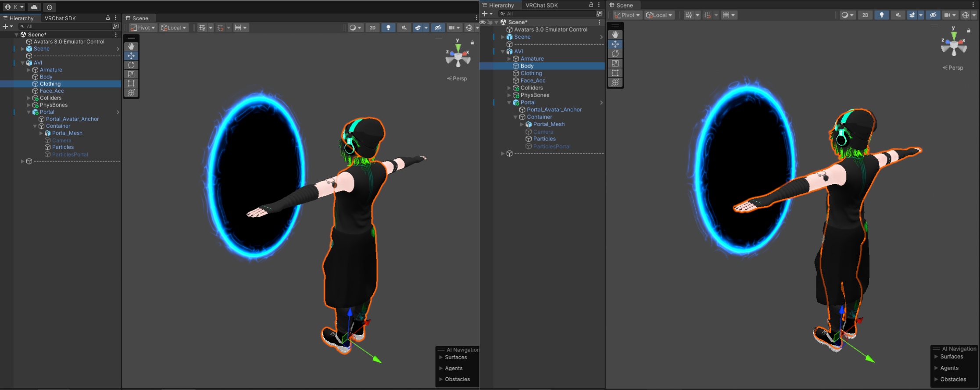Open the Scene* options kebab in left Hierarchy
Screen dimensions: 980x390
(x=116, y=35)
